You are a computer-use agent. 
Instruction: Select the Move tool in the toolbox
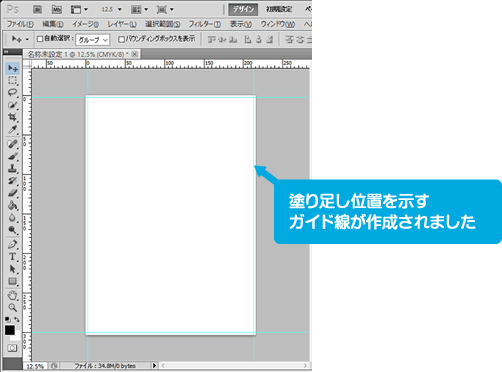click(13, 68)
